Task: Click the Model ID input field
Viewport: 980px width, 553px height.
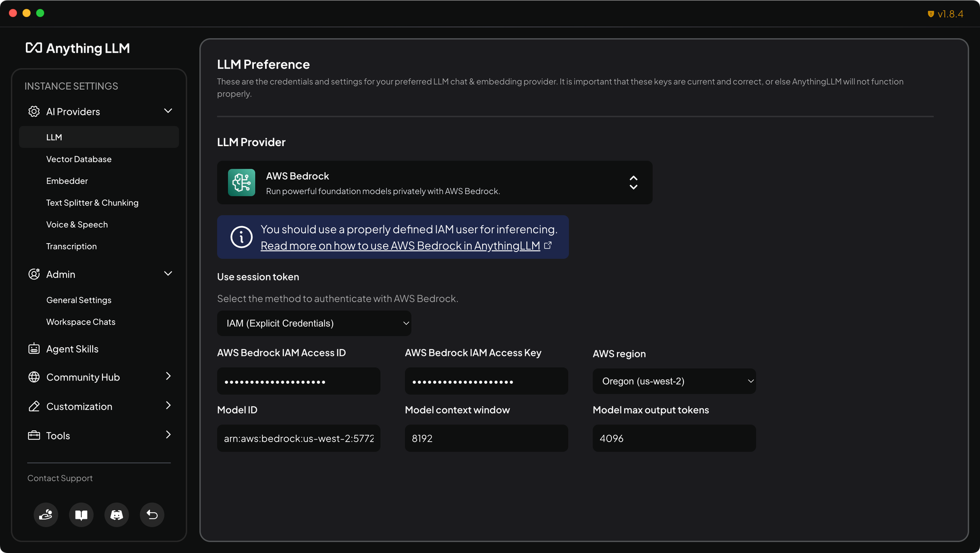Action: click(298, 438)
